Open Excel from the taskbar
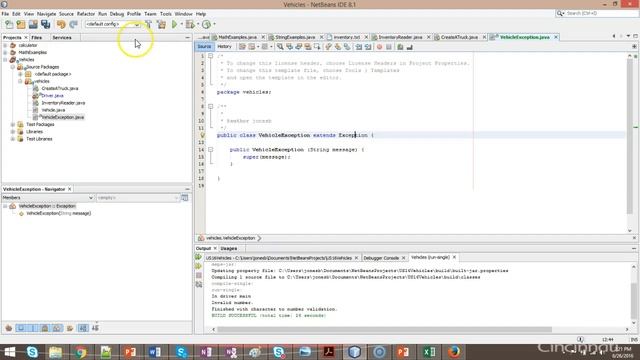Viewport: 640px width, 360px height. 429,352
